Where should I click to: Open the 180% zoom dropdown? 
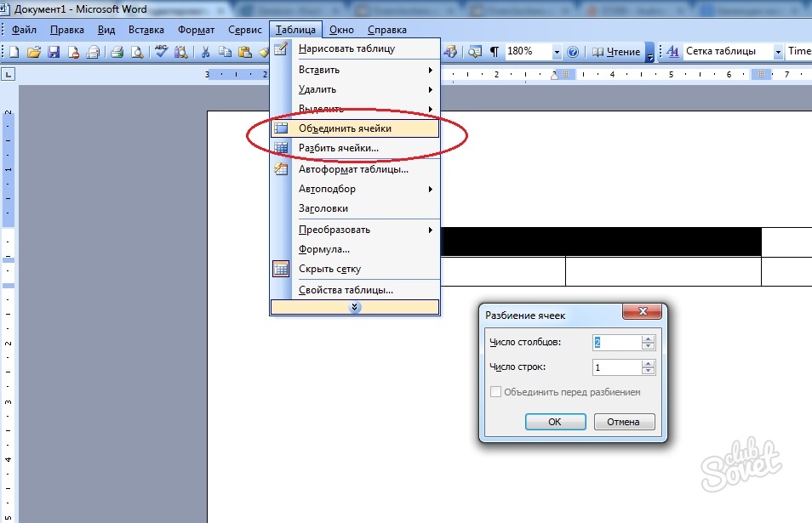[557, 52]
